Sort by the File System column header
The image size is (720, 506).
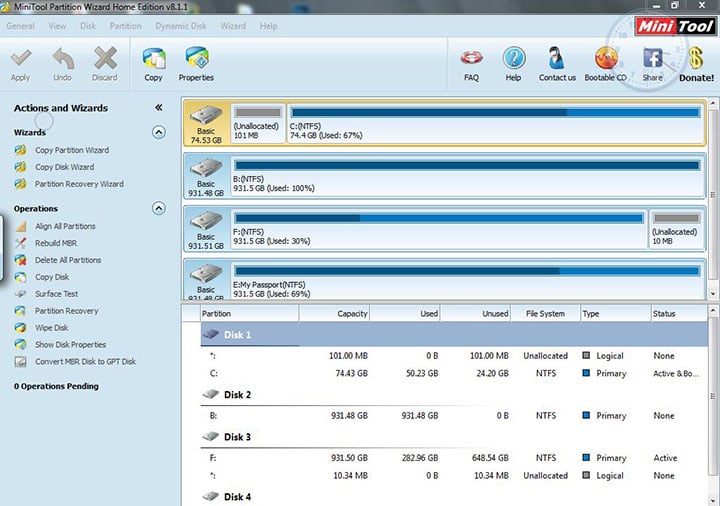(x=546, y=314)
